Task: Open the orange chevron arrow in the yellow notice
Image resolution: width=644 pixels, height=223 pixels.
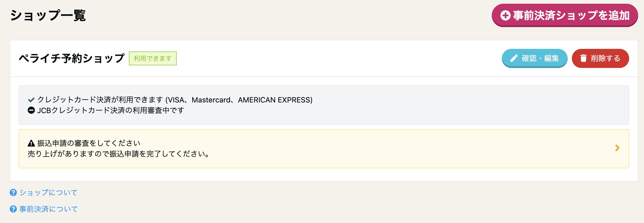Action: (x=617, y=148)
